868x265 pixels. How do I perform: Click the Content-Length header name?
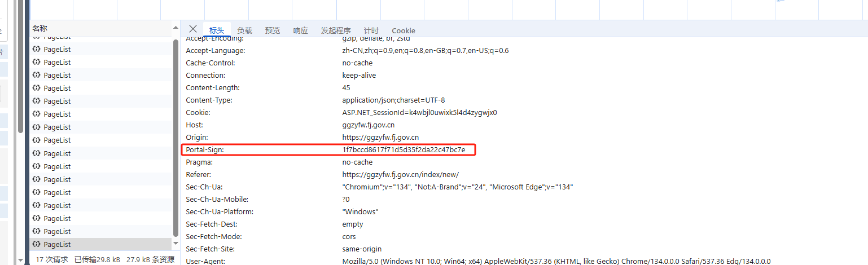213,87
